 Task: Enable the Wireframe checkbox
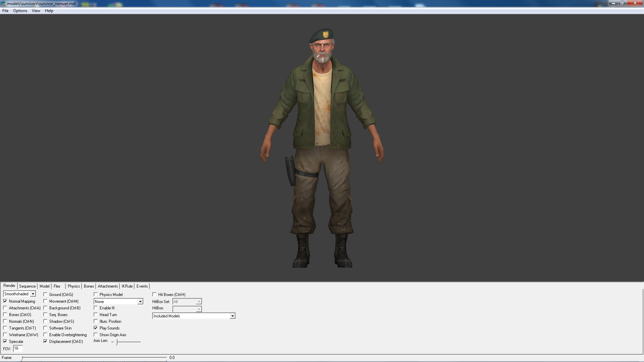[x=5, y=335]
